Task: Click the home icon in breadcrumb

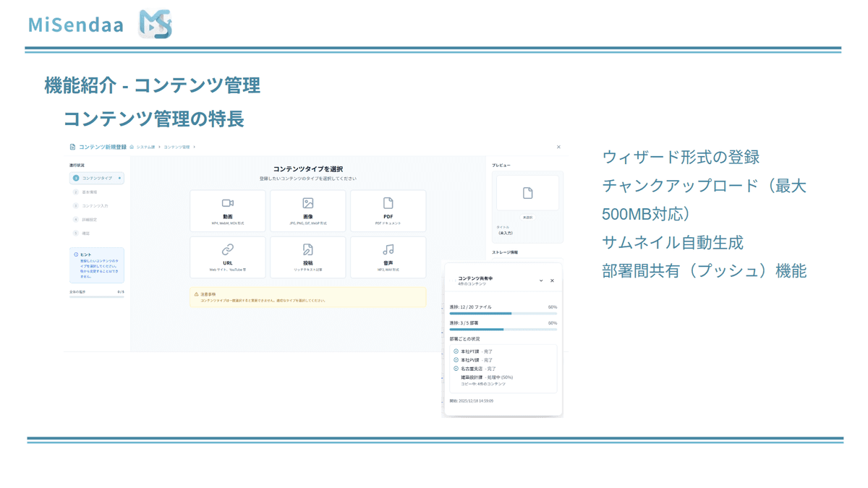Action: click(x=132, y=147)
